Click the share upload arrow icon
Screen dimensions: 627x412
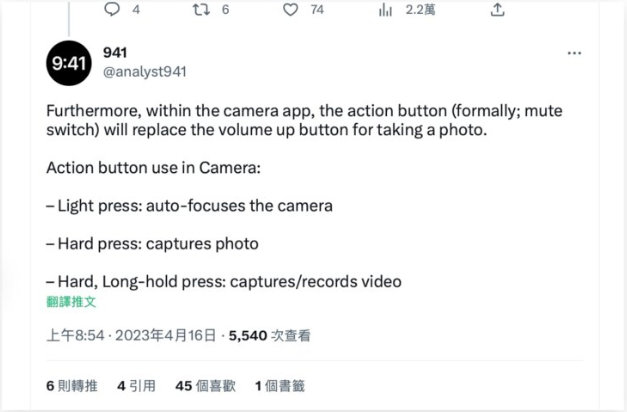pyautogui.click(x=497, y=10)
